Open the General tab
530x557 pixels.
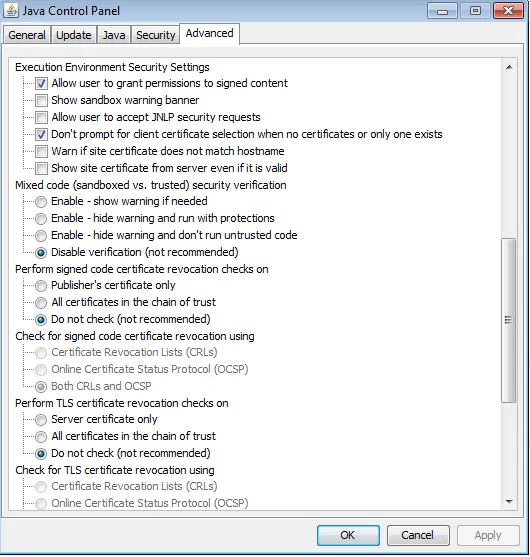pos(27,35)
